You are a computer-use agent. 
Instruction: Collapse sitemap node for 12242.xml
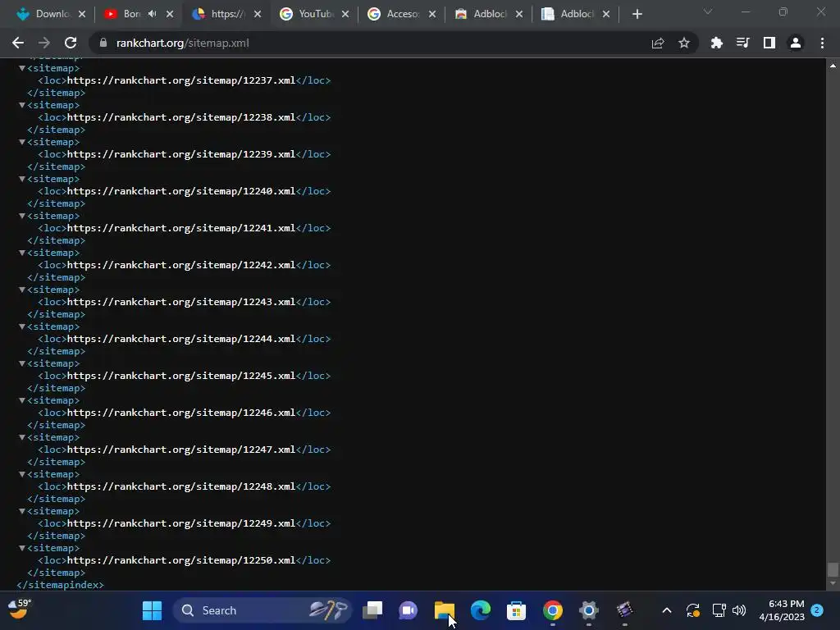point(22,253)
